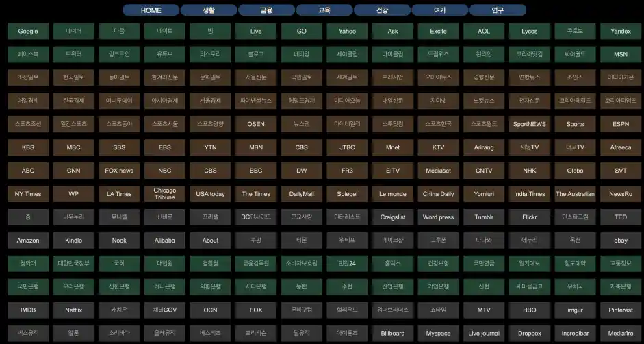
Task: Open the Arirang link
Action: pyautogui.click(x=484, y=147)
